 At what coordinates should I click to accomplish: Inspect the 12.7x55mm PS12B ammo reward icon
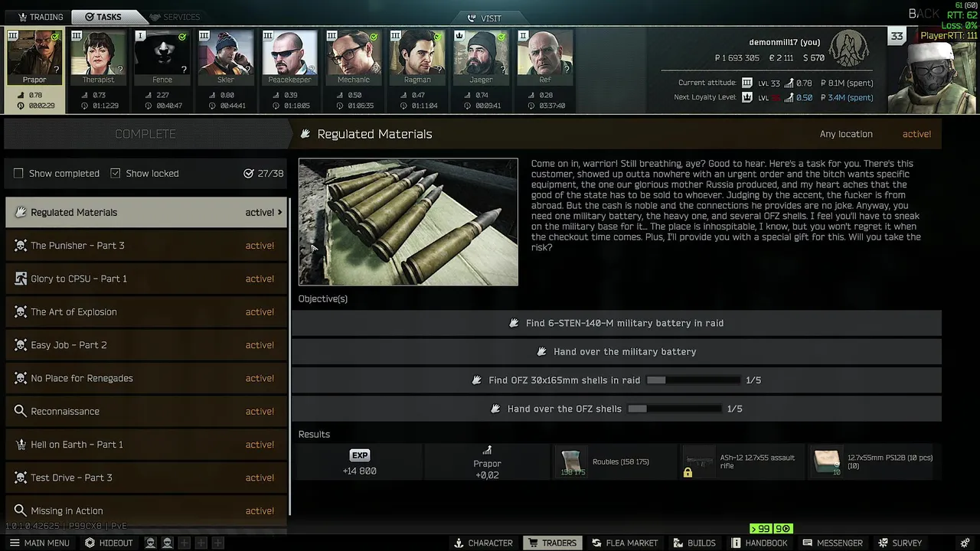[827, 462]
